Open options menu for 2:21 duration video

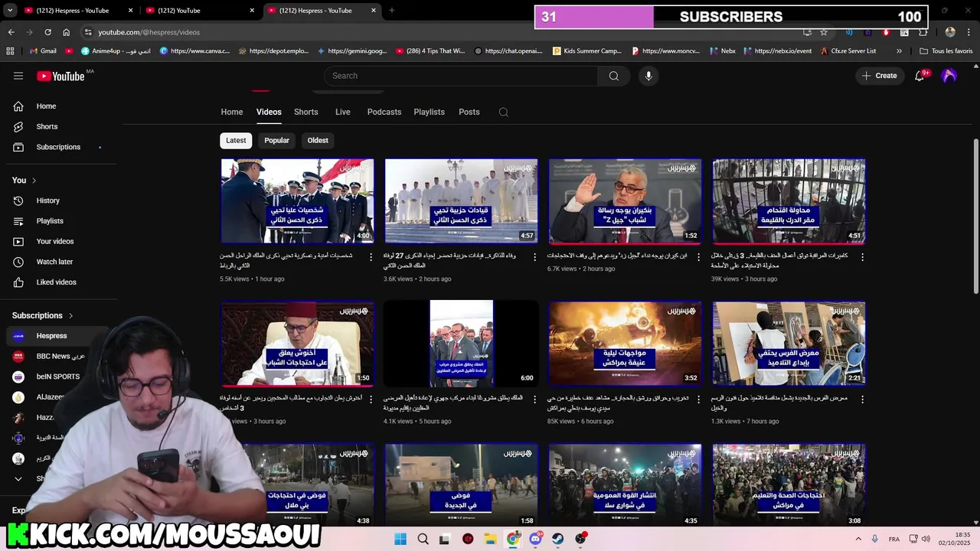(x=862, y=399)
